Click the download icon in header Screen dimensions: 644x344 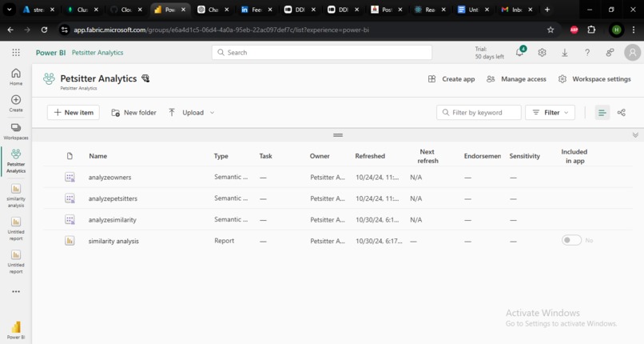click(x=565, y=53)
